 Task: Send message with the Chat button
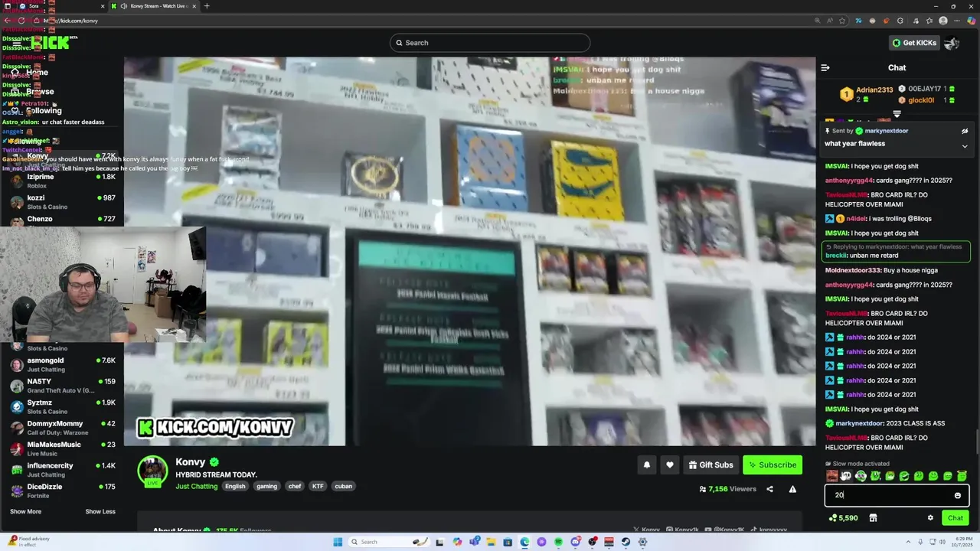click(955, 518)
